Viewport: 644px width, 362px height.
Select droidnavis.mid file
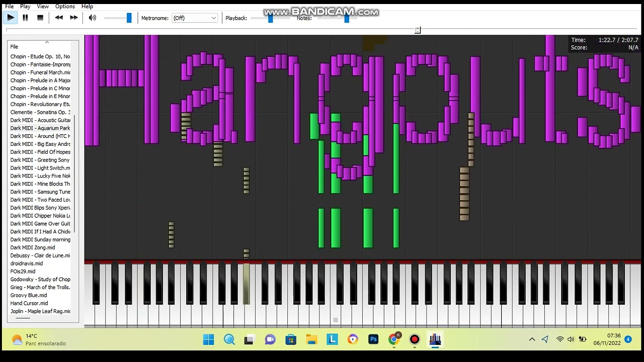[x=27, y=263]
